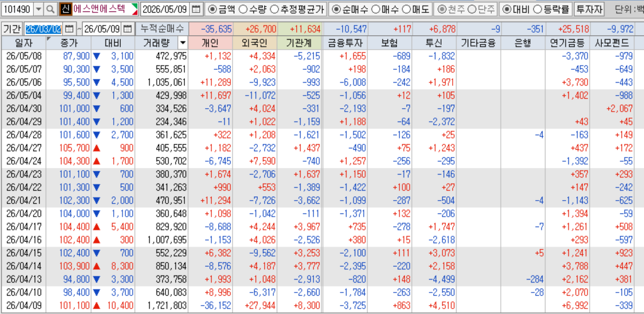Image resolution: width=644 pixels, height=314 pixels.
Task: Expand the stock code 101490 dropdown arrow
Action: pos(38,9)
